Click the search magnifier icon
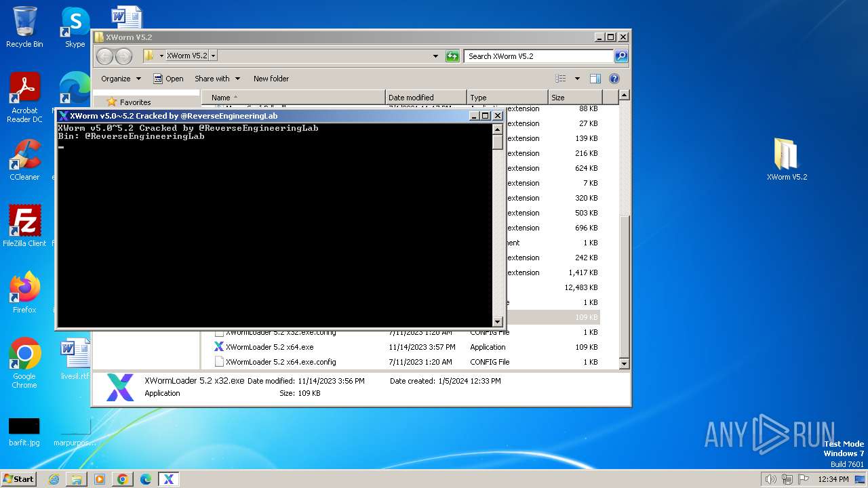 (x=621, y=56)
